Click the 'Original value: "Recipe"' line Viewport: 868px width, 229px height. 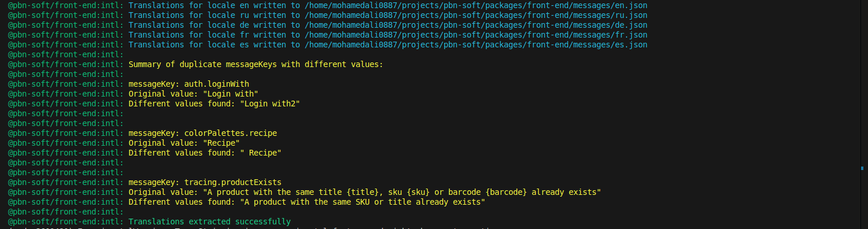tap(184, 143)
